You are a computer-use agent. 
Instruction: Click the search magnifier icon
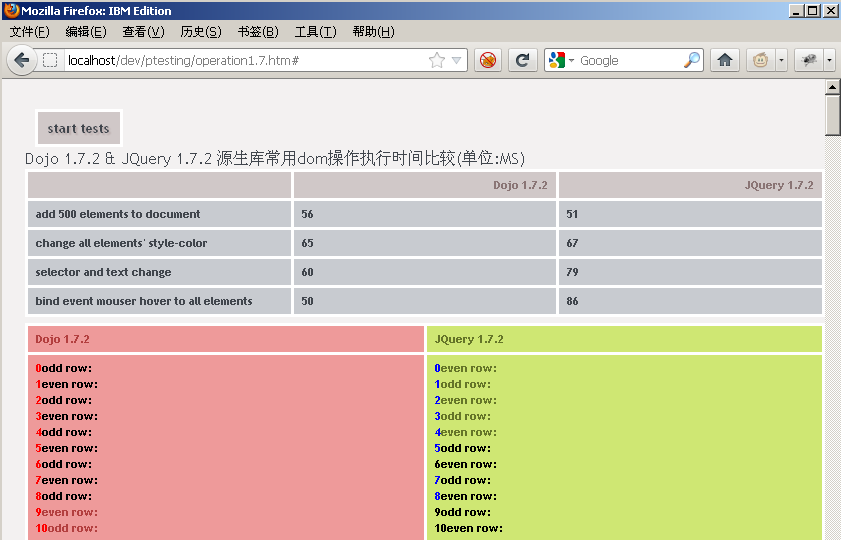pos(692,60)
